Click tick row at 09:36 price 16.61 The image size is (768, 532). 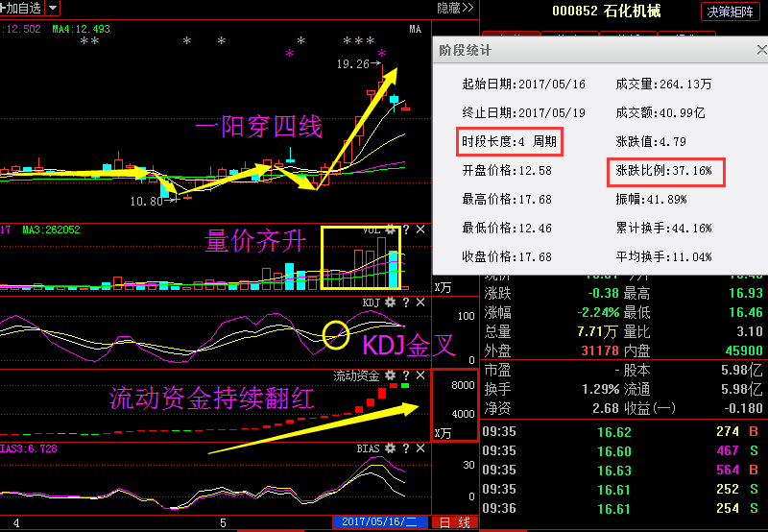tap(621, 509)
